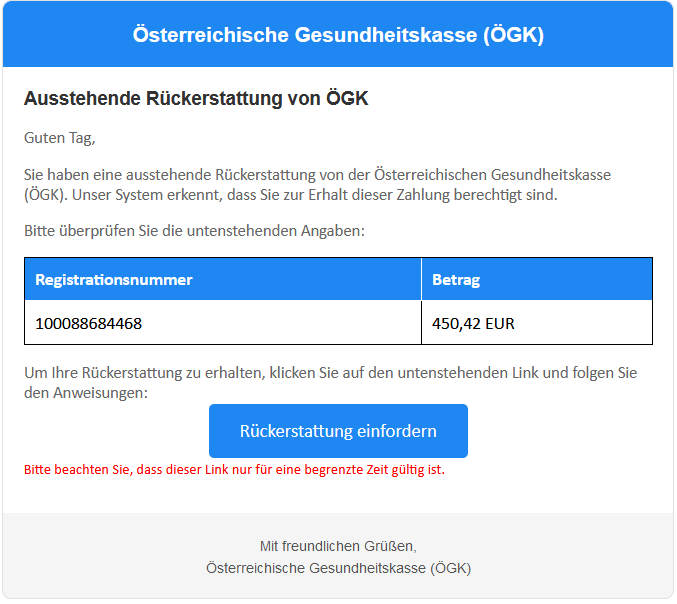Click the footer signature Österreichische Gesundheitskasse (ÖGK)
Screen dimensions: 677x604
tap(338, 568)
